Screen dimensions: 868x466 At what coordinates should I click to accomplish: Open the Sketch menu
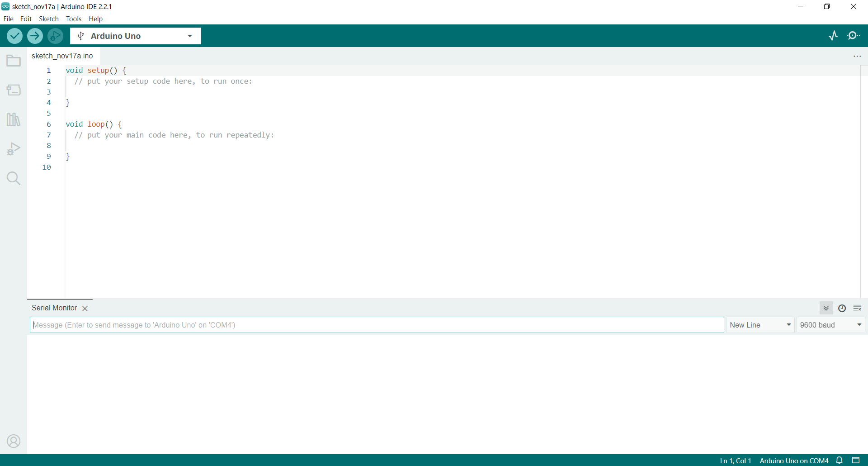tap(49, 19)
